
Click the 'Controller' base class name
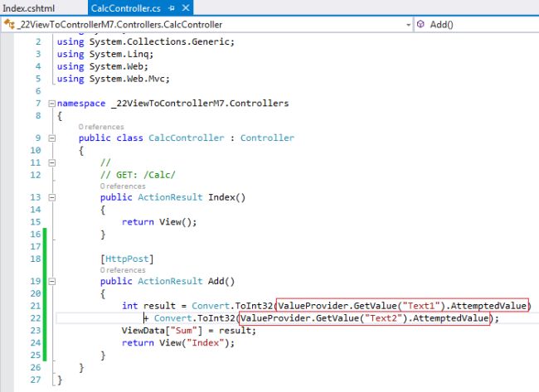[267, 138]
